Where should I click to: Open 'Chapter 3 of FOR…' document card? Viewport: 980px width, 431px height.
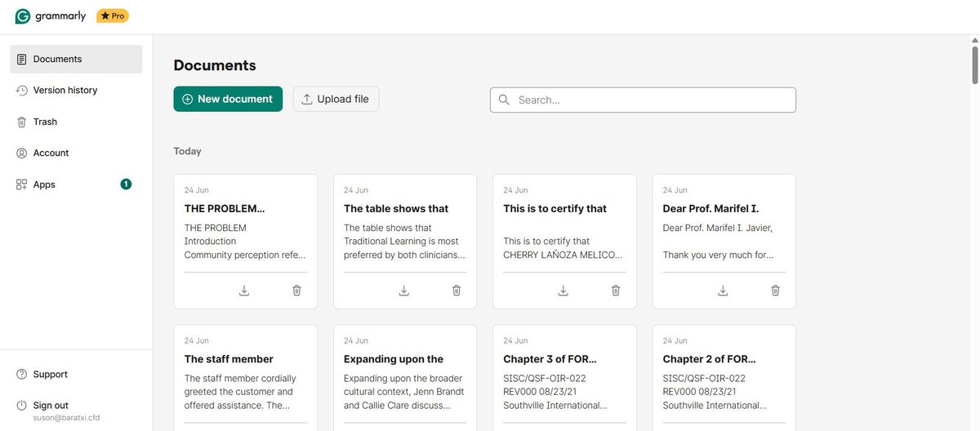[564, 377]
